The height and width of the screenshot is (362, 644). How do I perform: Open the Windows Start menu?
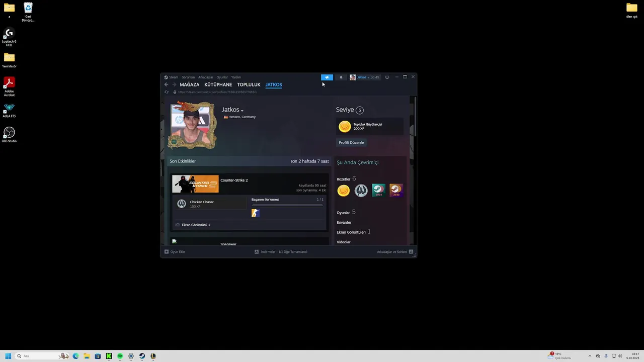(x=8, y=356)
